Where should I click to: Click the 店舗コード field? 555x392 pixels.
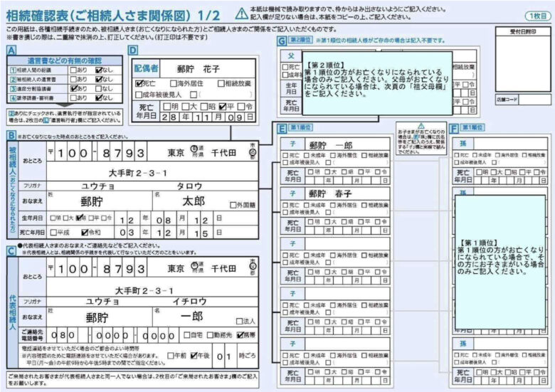pyautogui.click(x=534, y=100)
